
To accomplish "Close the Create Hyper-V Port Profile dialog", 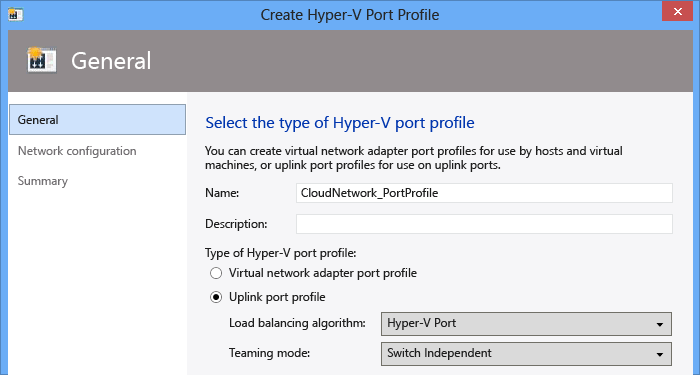I will coord(677,11).
